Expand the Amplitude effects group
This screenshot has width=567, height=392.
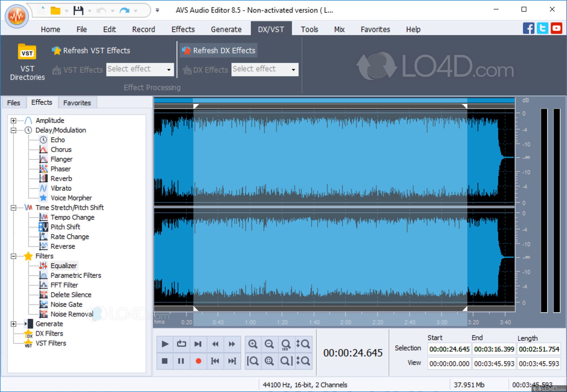point(14,120)
